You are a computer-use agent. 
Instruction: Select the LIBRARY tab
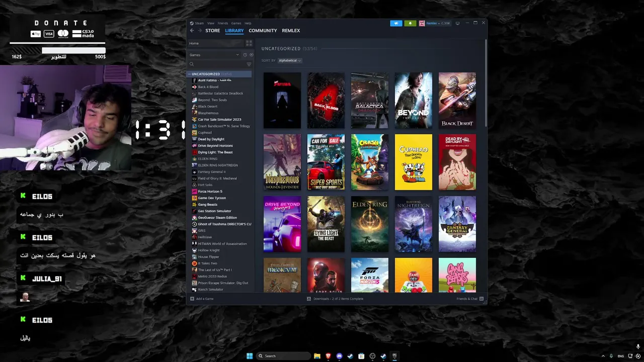click(234, 31)
